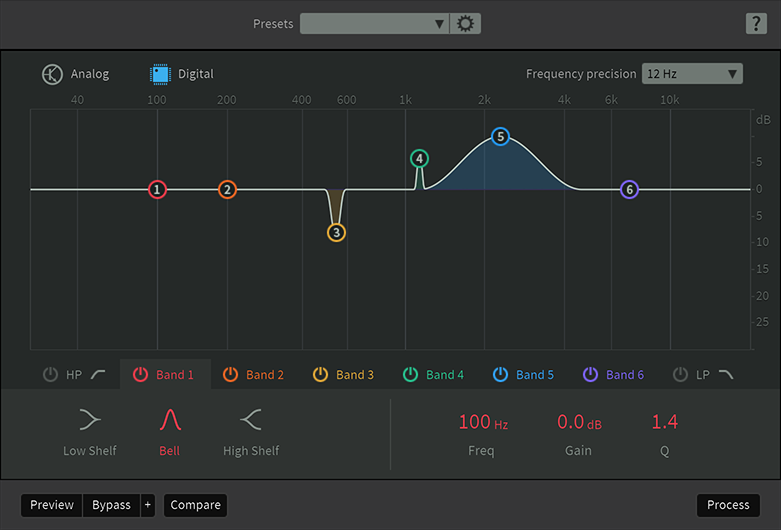Select EQ node 3 at the notch

coord(336,232)
